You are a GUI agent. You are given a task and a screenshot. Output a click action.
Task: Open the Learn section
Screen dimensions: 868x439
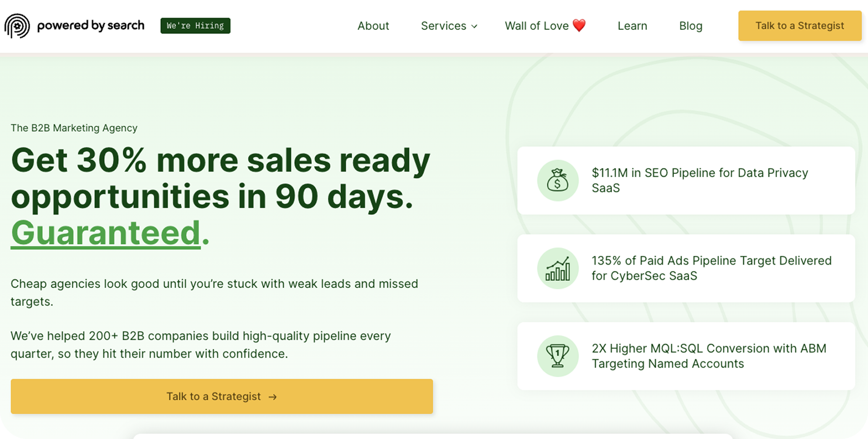(632, 26)
